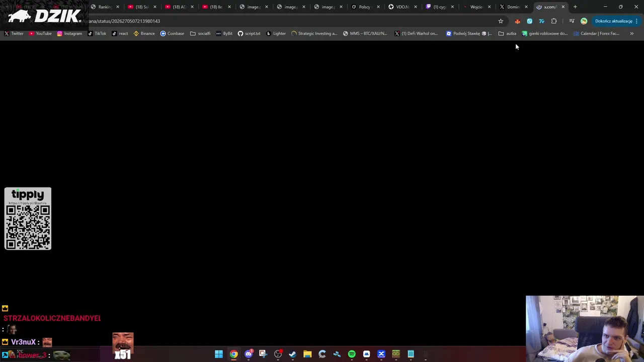Open File Explorer from the taskbar

(x=307, y=354)
